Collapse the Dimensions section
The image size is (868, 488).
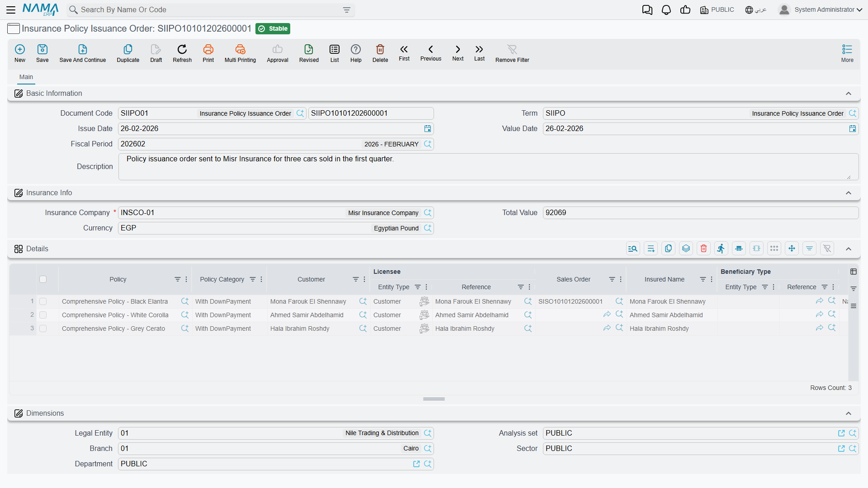849,413
